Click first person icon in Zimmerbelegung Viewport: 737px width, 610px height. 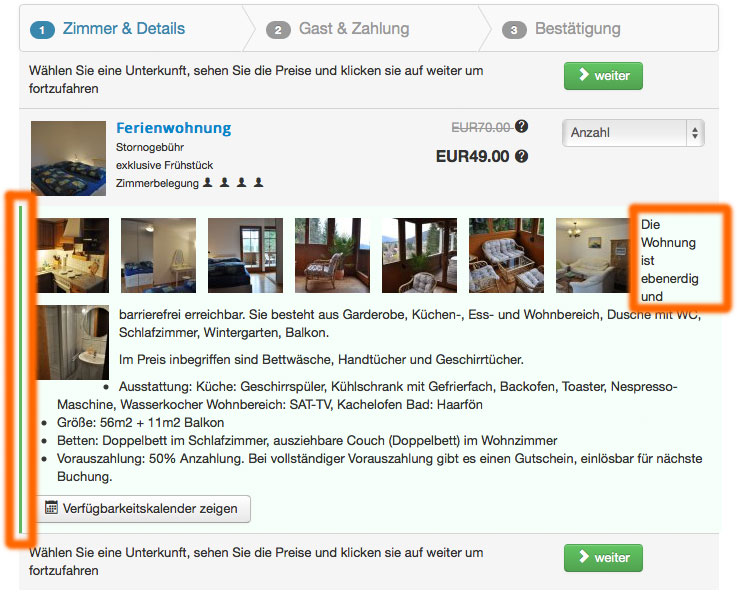coord(207,182)
